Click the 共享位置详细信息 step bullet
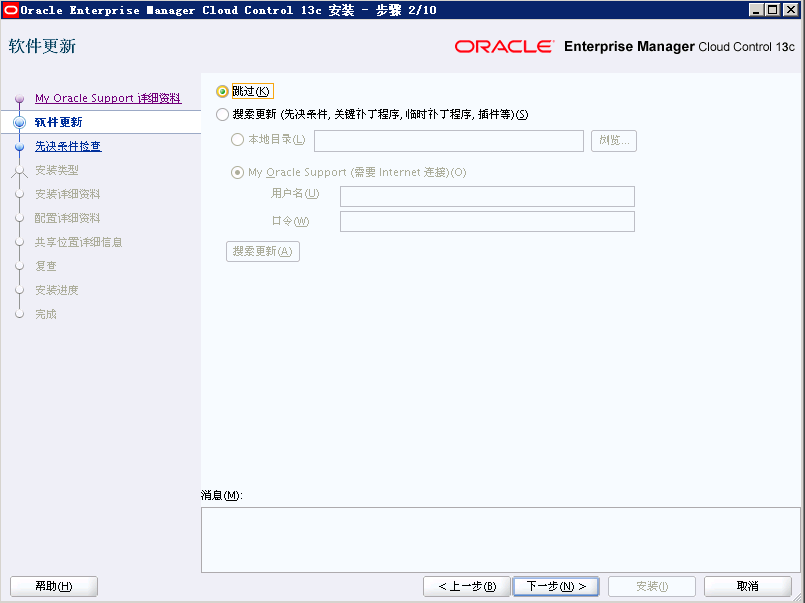The image size is (805, 603). [20, 242]
